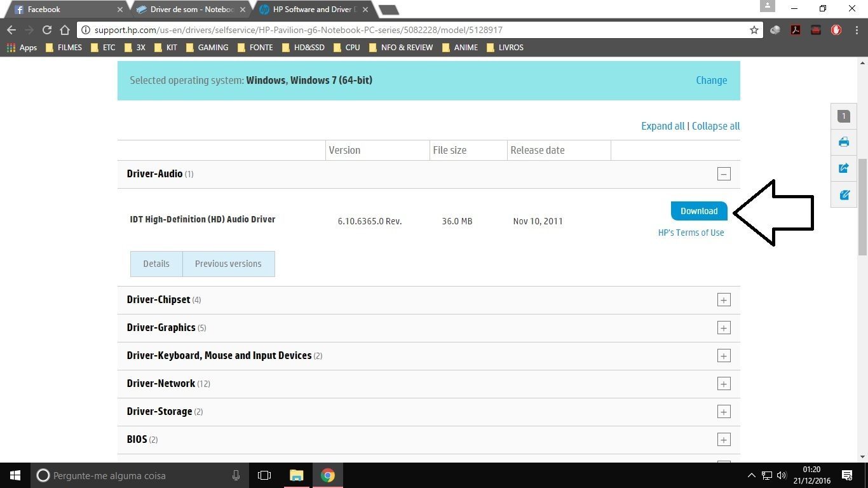Click the Cortana microphone icon
Viewport: 868px width, 488px height.
tap(236, 475)
